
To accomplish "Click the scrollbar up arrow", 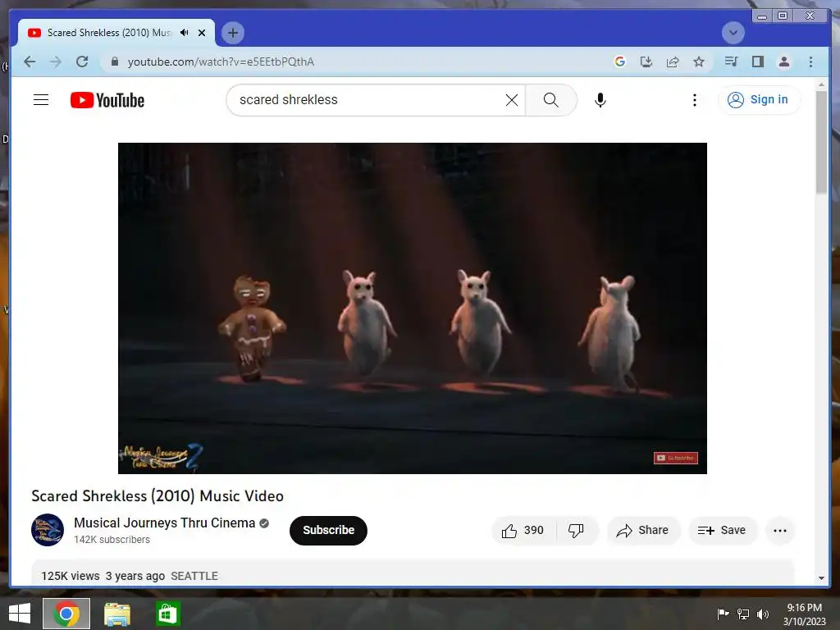I will tap(821, 84).
